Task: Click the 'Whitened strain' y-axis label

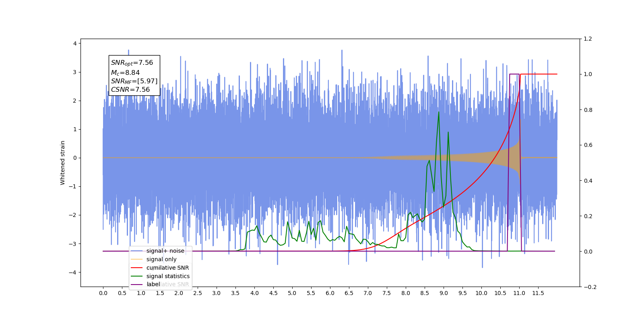Action: click(x=62, y=163)
